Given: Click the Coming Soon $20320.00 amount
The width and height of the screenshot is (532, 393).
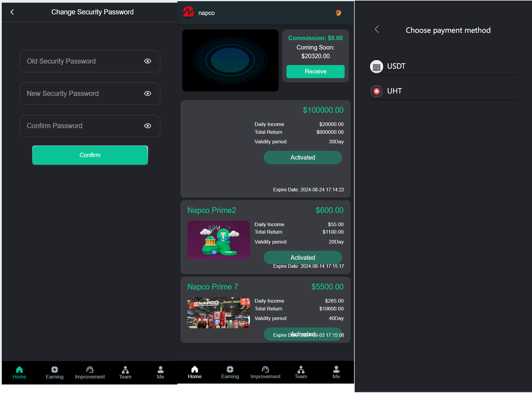Looking at the screenshot, I should point(316,56).
